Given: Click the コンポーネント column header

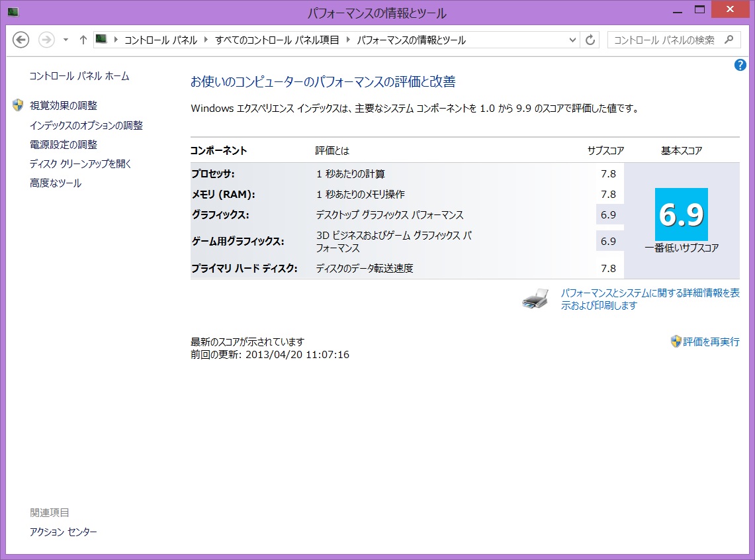Looking at the screenshot, I should 218,151.
